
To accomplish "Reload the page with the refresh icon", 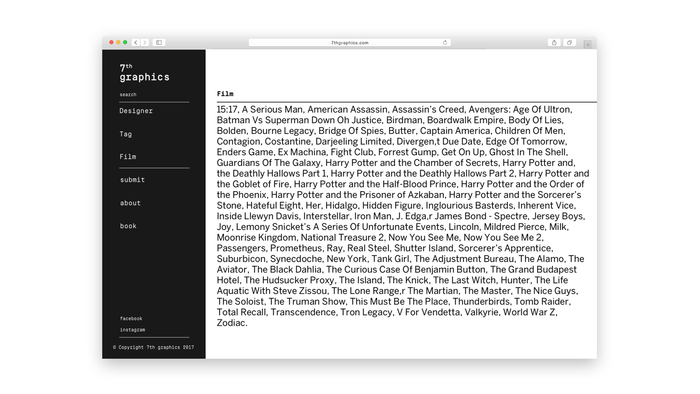I will (445, 42).
